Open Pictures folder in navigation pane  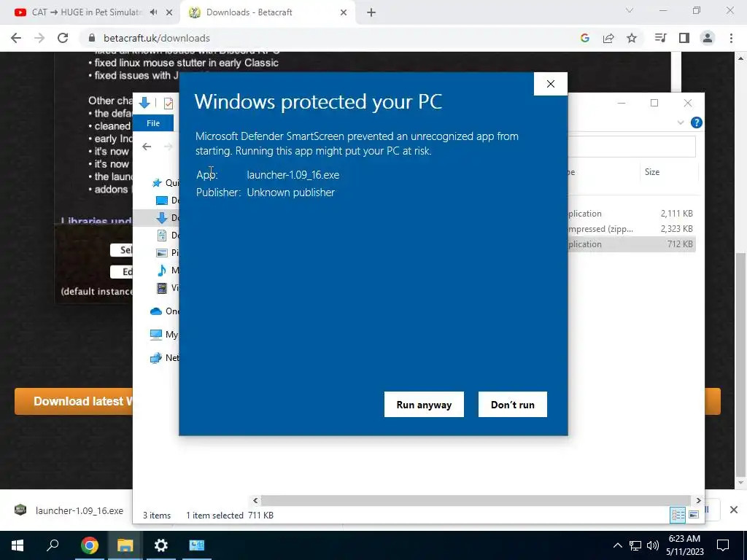(x=168, y=253)
